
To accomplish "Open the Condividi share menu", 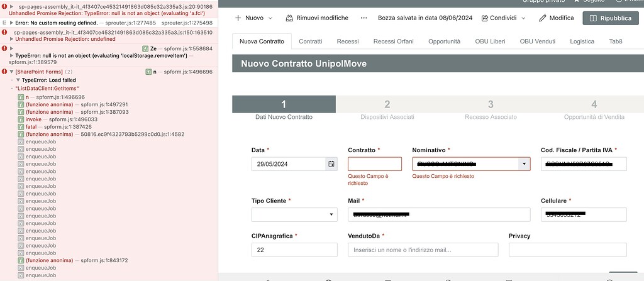I will coord(504,18).
